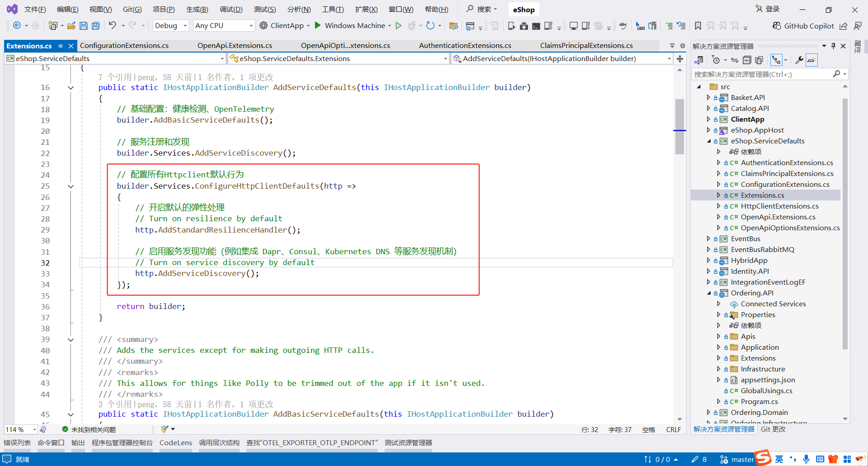Open the 文件(F) menu
This screenshot has width=868, height=466.
pyautogui.click(x=35, y=10)
